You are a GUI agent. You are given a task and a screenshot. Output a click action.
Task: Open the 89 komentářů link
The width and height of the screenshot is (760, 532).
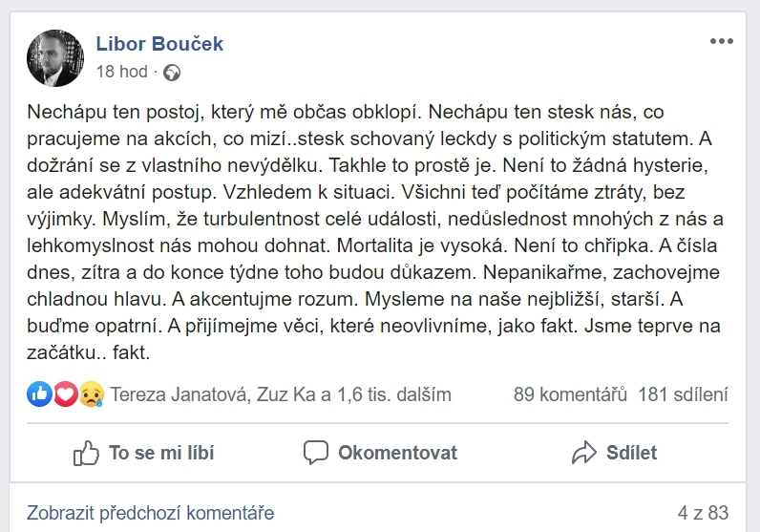click(x=570, y=394)
